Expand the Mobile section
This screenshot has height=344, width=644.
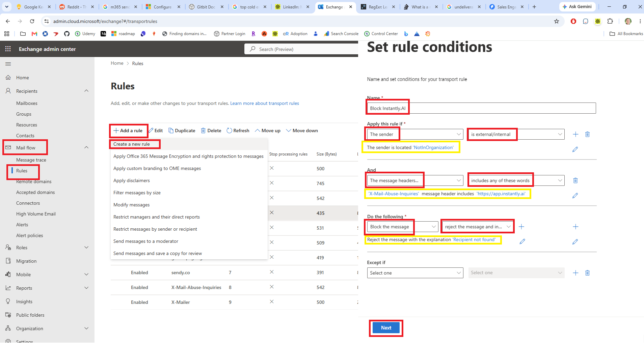pos(86,274)
